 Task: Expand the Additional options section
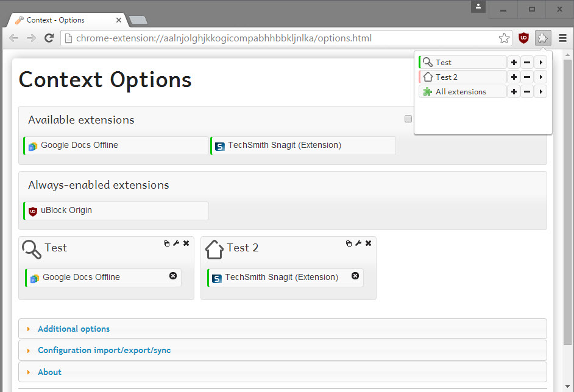(283, 329)
